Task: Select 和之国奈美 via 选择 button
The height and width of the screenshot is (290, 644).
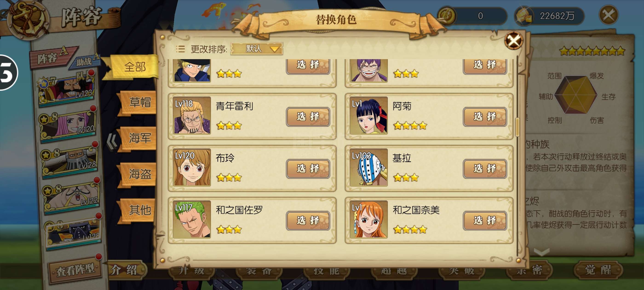Action: coord(485,220)
